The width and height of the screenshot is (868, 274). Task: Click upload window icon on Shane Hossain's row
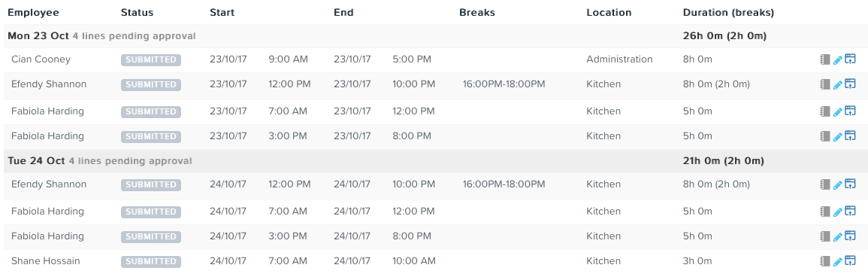pyautogui.click(x=850, y=260)
